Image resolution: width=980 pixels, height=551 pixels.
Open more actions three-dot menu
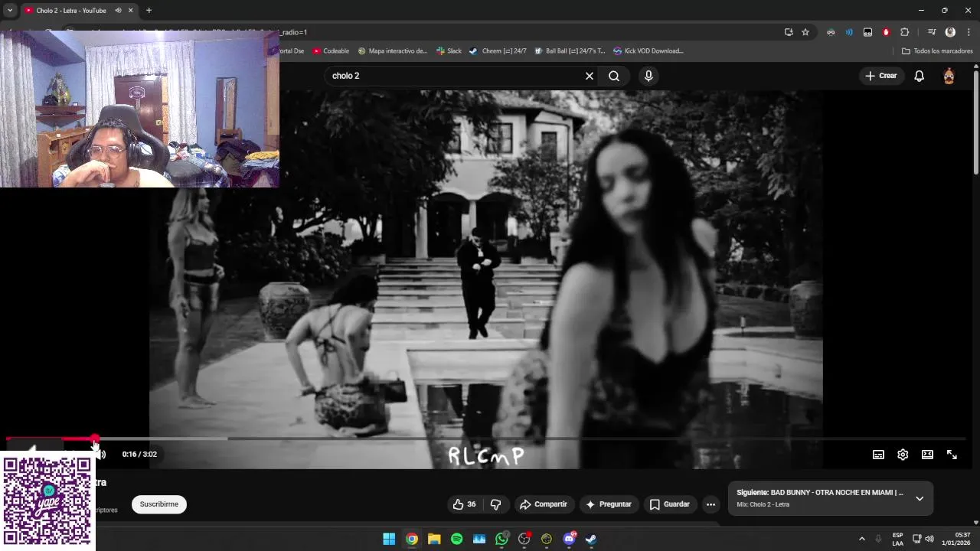710,504
